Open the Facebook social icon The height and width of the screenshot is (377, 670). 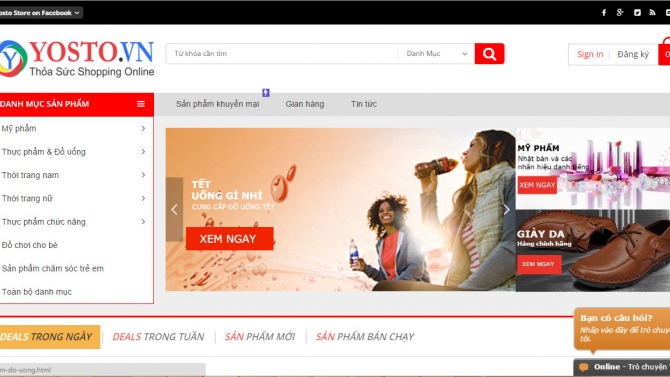point(604,13)
